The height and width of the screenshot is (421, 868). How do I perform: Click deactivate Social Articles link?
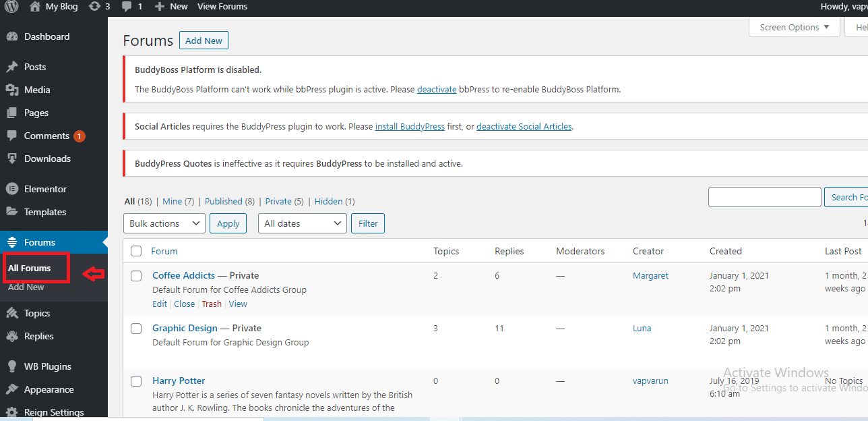point(524,126)
